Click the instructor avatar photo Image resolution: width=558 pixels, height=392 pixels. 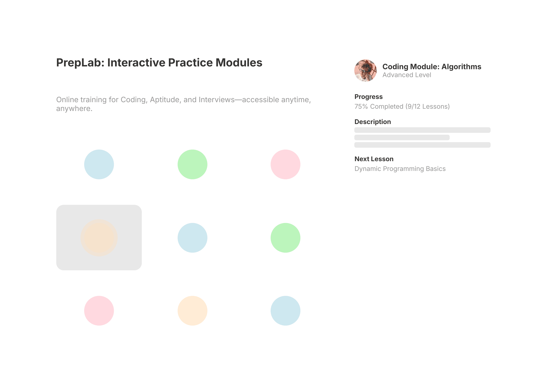[x=365, y=71]
